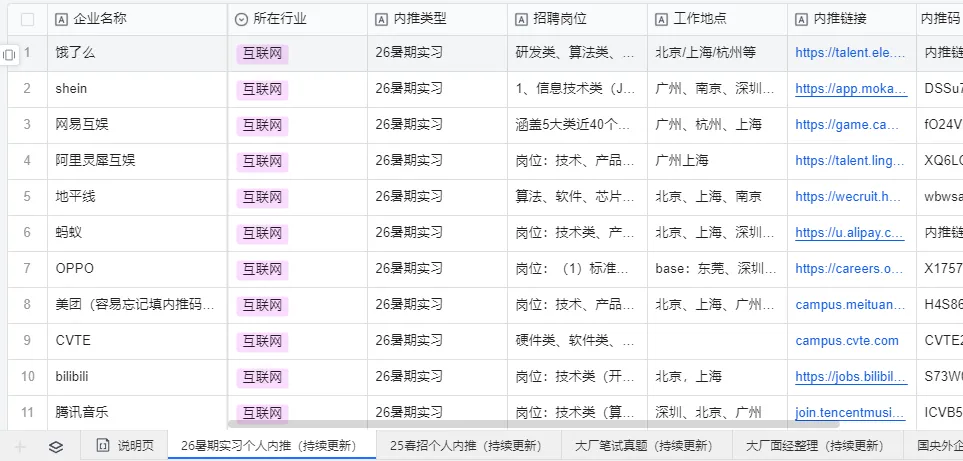963x461 pixels.
Task: Follow the campus.cvte.com link
Action: pyautogui.click(x=847, y=341)
